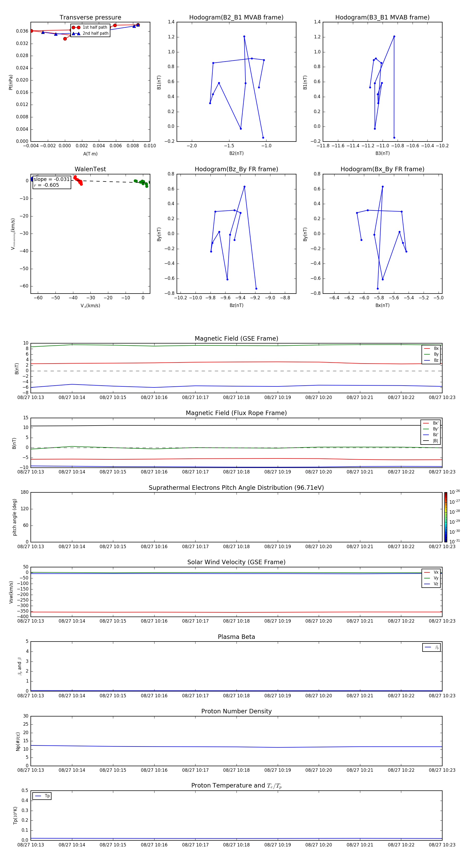Click the 'βp and β' y-axis label
Viewport: 473px width, 868px height.
(19, 666)
